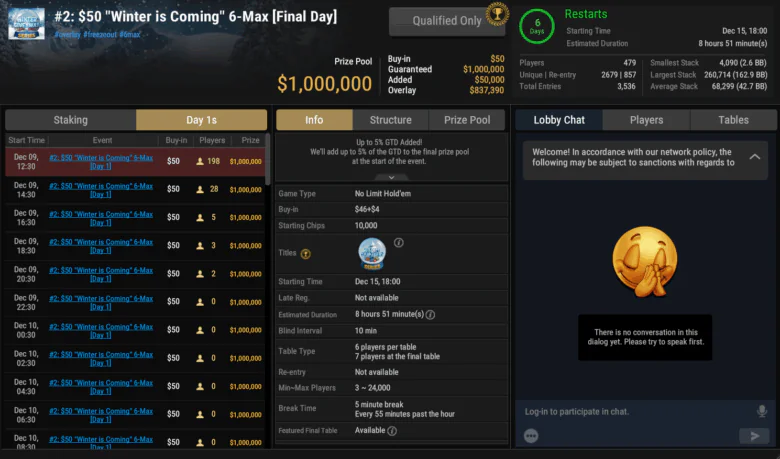Open the Day 1s tab
This screenshot has height=459, width=780.
(201, 120)
